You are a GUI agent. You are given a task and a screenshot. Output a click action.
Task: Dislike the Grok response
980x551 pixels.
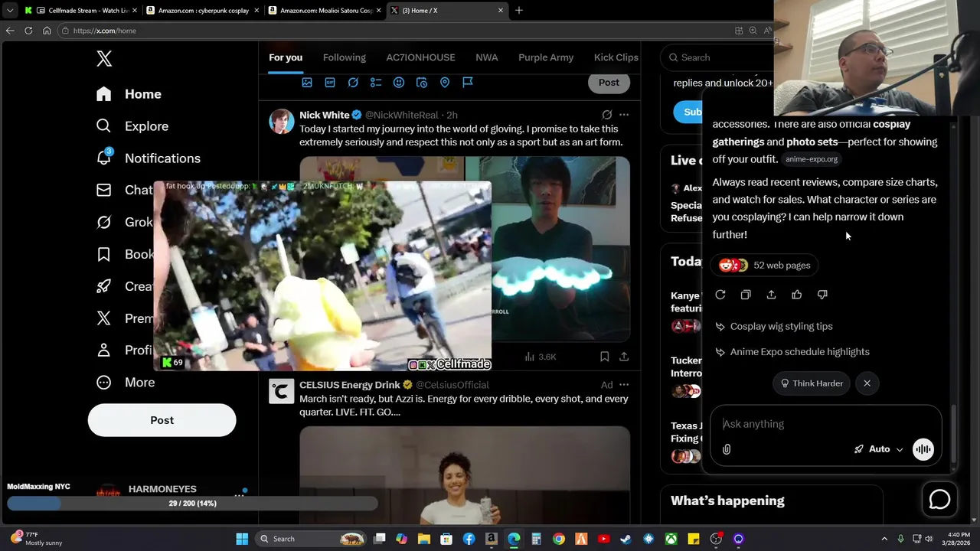coord(822,295)
